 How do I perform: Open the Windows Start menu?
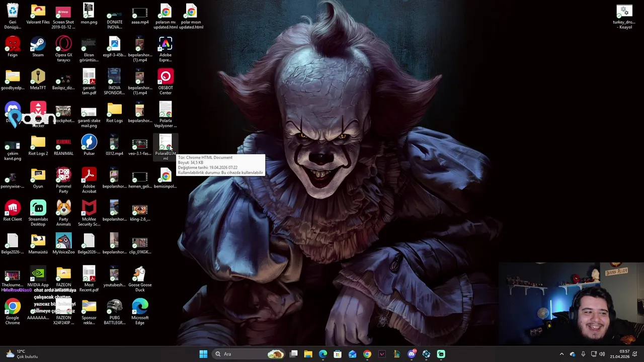tap(203, 354)
